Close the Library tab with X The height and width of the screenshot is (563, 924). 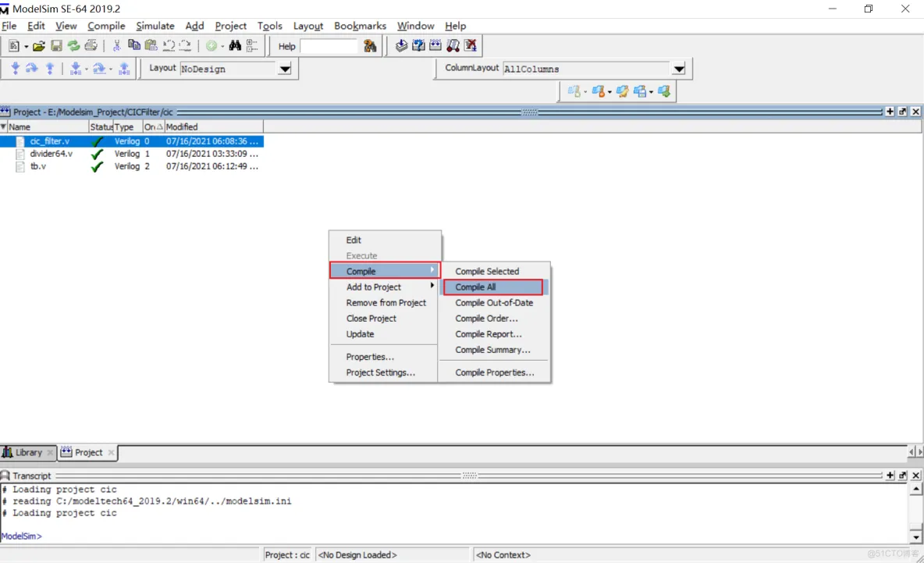[x=50, y=452]
